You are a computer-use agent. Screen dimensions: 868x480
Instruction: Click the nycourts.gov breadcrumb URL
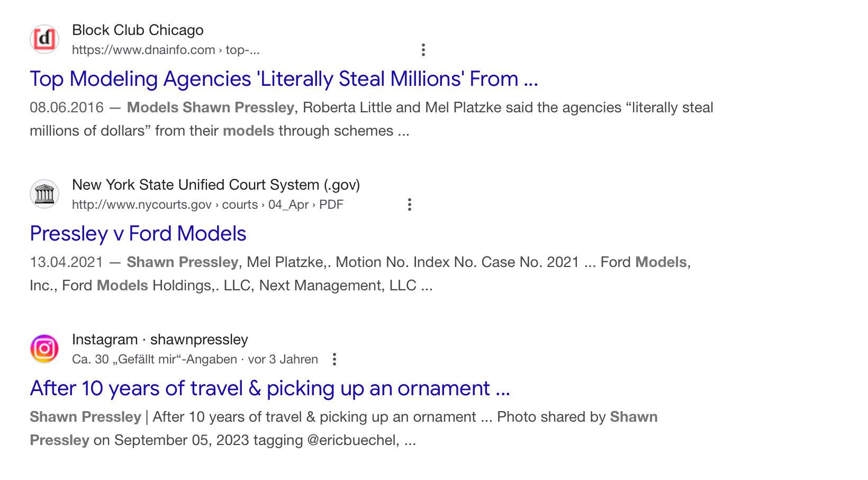tap(207, 205)
